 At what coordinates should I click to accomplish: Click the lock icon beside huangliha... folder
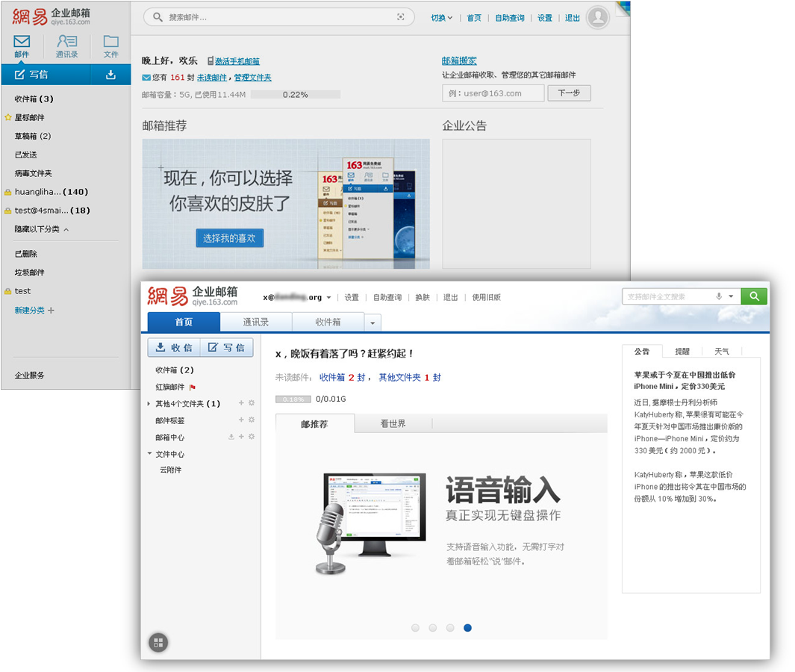pos(7,192)
